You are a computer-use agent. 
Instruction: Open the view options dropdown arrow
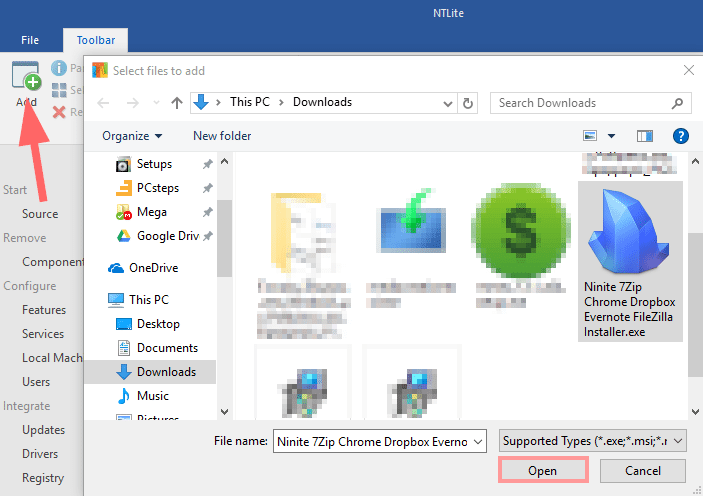pos(611,136)
